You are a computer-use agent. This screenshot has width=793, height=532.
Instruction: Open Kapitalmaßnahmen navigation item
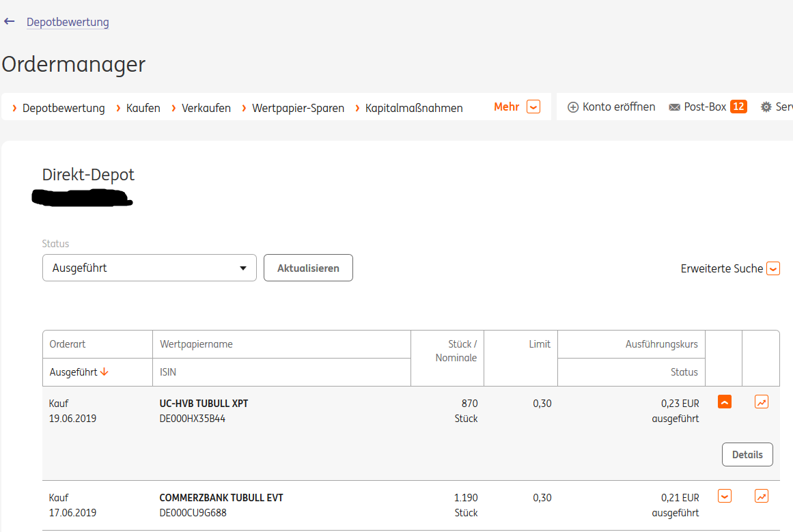[414, 108]
